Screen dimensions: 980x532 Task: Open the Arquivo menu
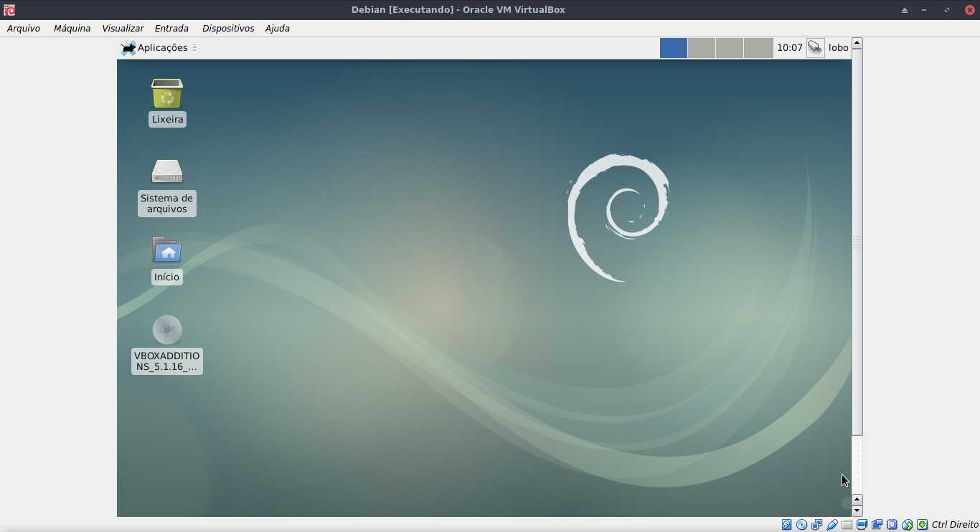coord(24,29)
